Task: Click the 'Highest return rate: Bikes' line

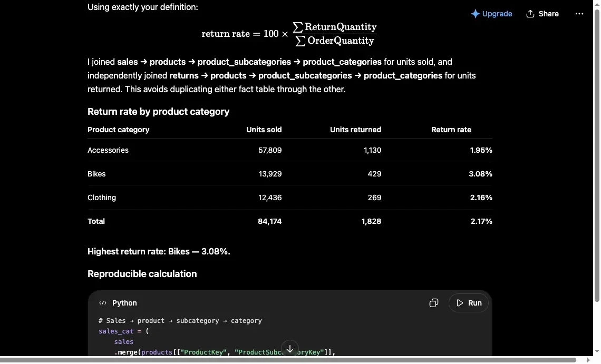Action: click(159, 252)
